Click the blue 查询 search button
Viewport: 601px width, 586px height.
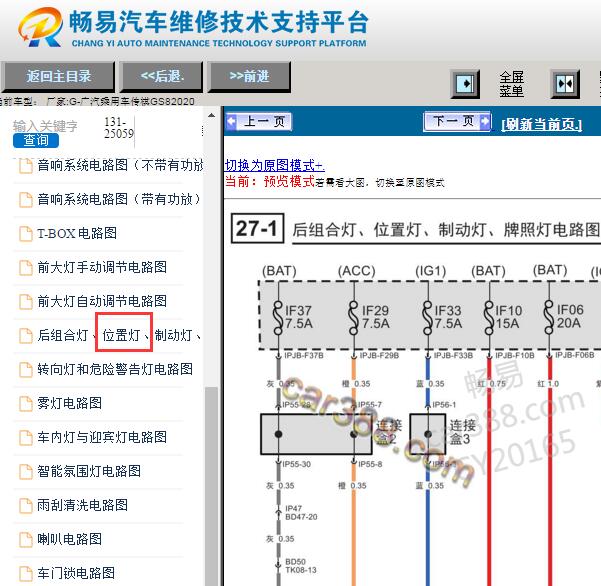click(36, 140)
